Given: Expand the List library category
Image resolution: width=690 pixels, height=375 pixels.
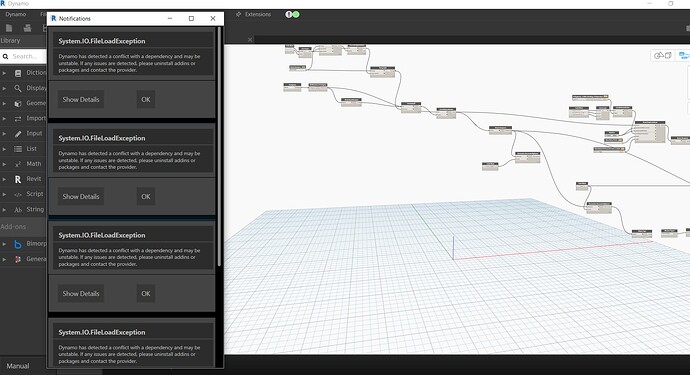Looking at the screenshot, I should [x=4, y=149].
